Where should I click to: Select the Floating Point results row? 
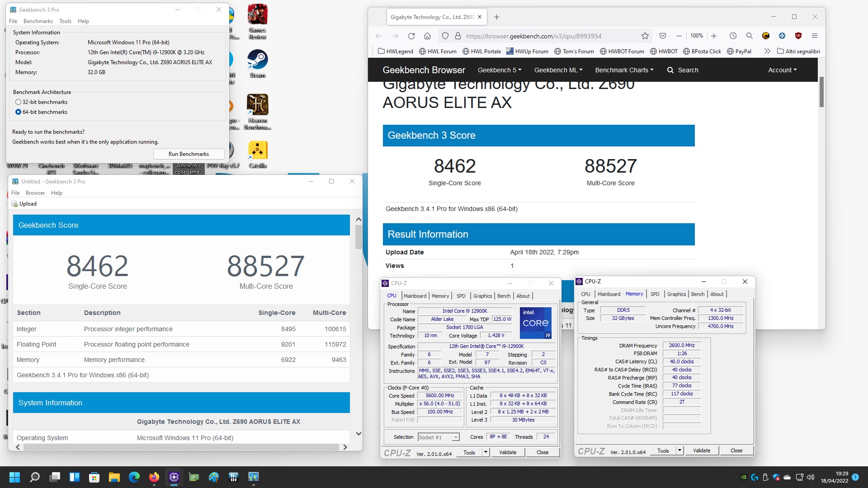click(181, 344)
